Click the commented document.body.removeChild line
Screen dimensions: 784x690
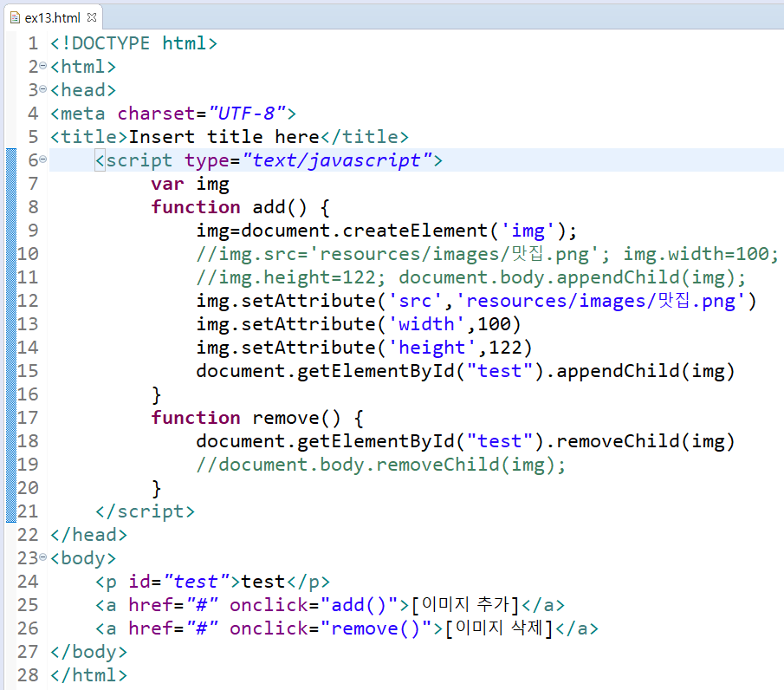pos(381,465)
